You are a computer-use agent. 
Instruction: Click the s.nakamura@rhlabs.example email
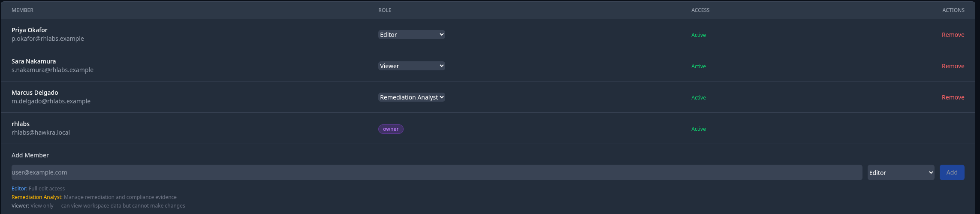point(52,70)
